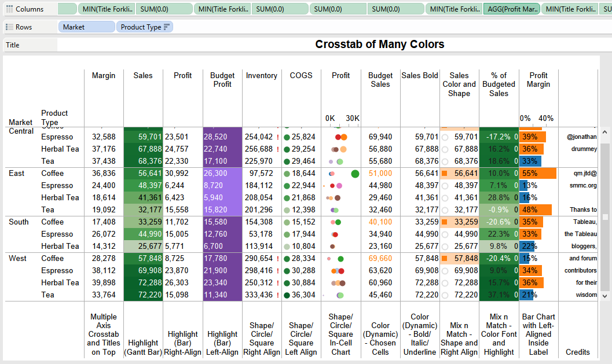Click the Rows shelf icon
The width and height of the screenshot is (612, 364).
click(9, 27)
